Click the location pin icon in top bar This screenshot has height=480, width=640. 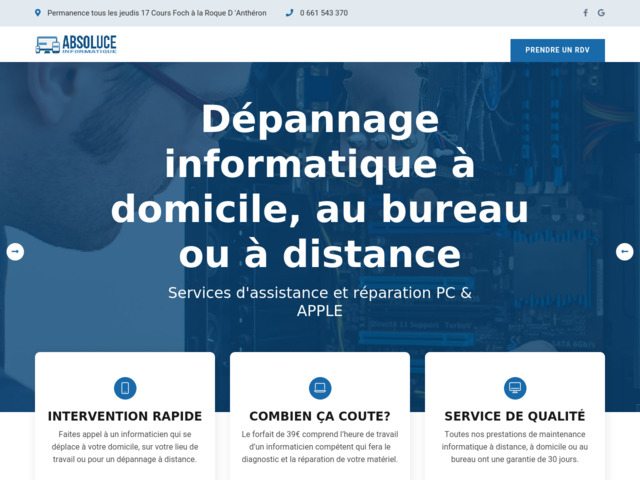point(38,13)
